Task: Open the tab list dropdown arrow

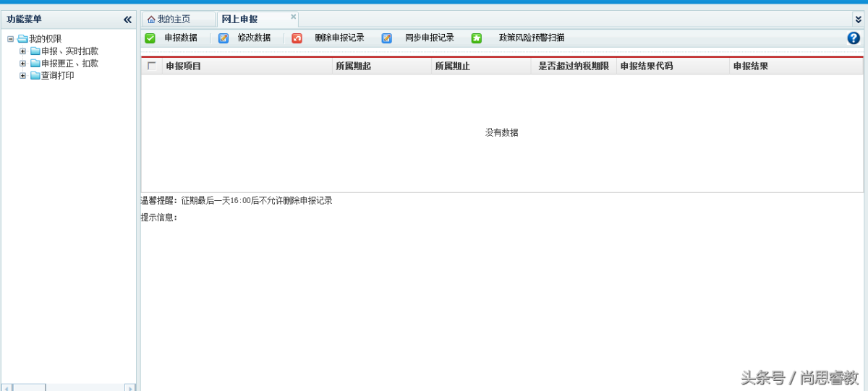Action: coord(858,20)
